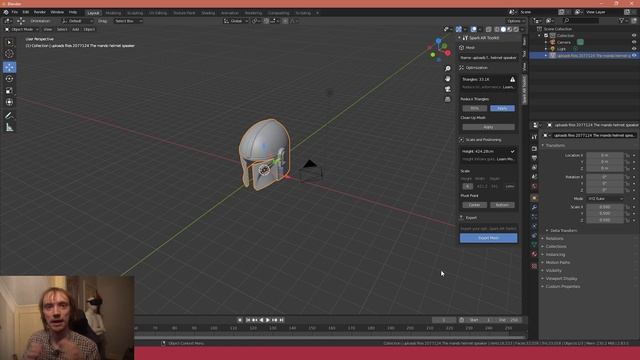Click the Location X value field
The image size is (640, 360).
604,155
